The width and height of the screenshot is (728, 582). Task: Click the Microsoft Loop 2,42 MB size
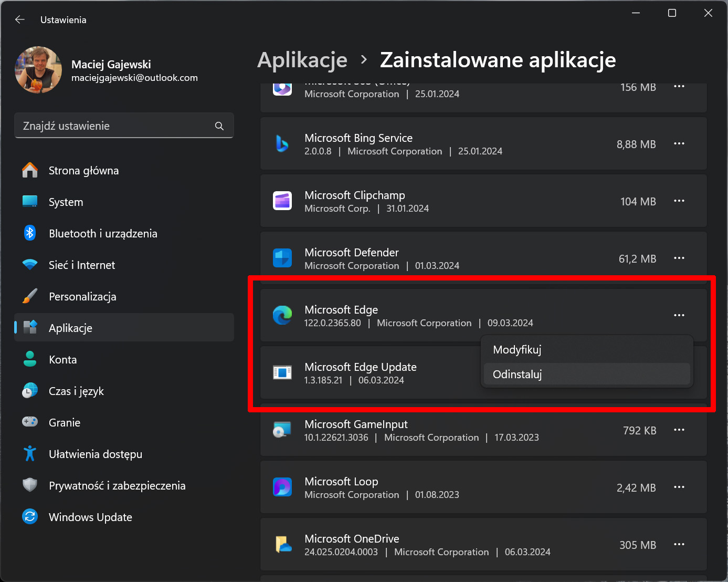point(636,487)
